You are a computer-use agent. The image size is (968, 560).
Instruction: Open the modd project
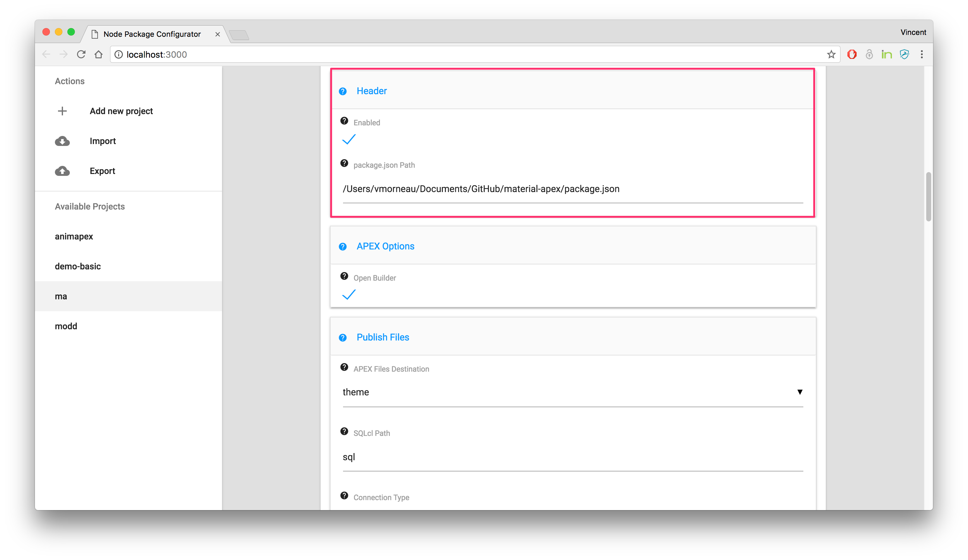[x=66, y=326]
